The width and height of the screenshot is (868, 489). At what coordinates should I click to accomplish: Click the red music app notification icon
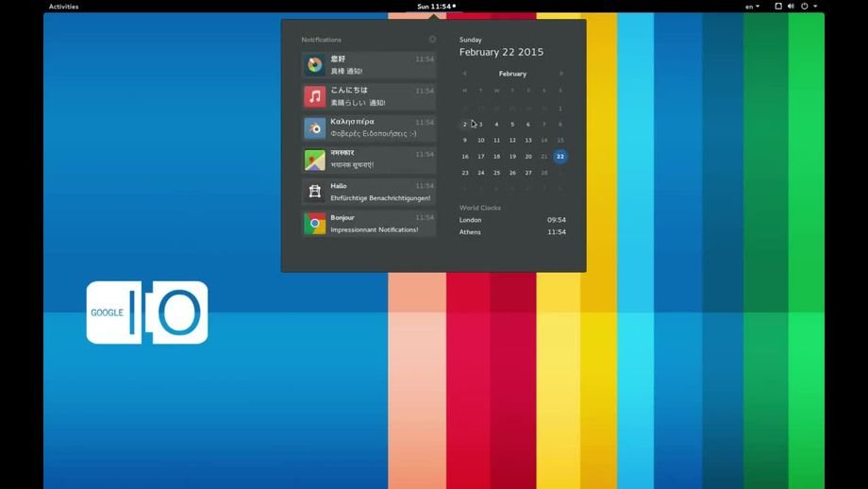[x=315, y=96]
